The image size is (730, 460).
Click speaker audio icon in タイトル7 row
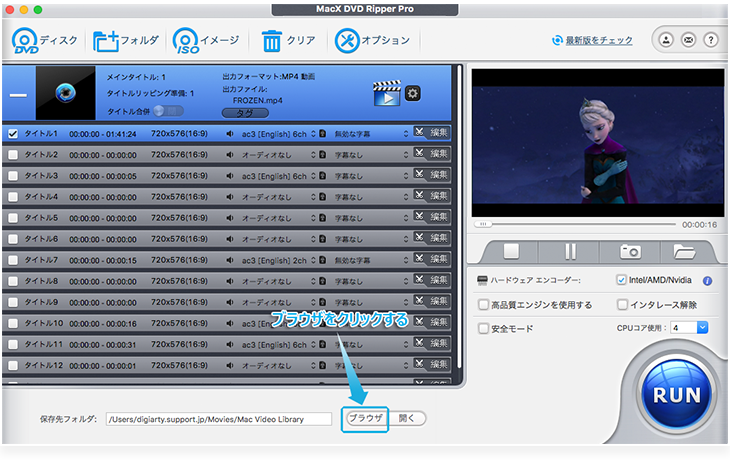pyautogui.click(x=230, y=260)
